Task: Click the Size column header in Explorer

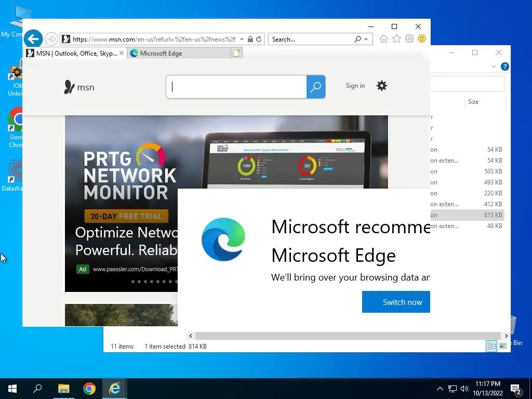Action: (485, 102)
